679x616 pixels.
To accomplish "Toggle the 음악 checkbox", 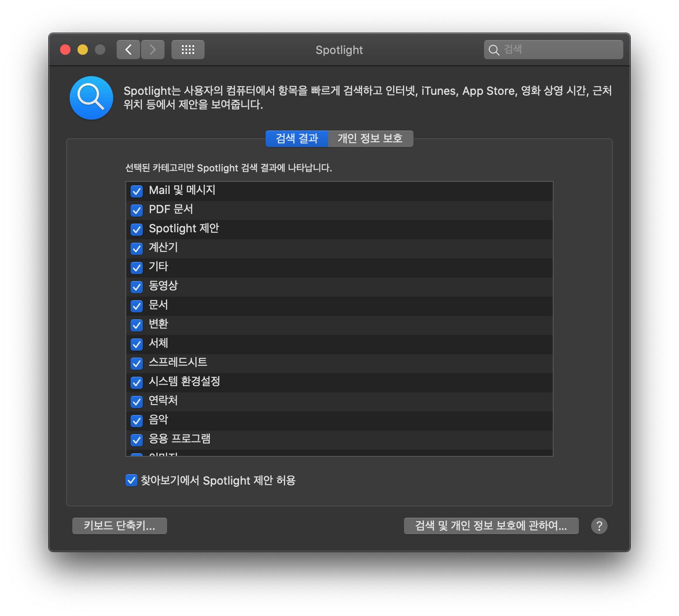I will click(137, 421).
